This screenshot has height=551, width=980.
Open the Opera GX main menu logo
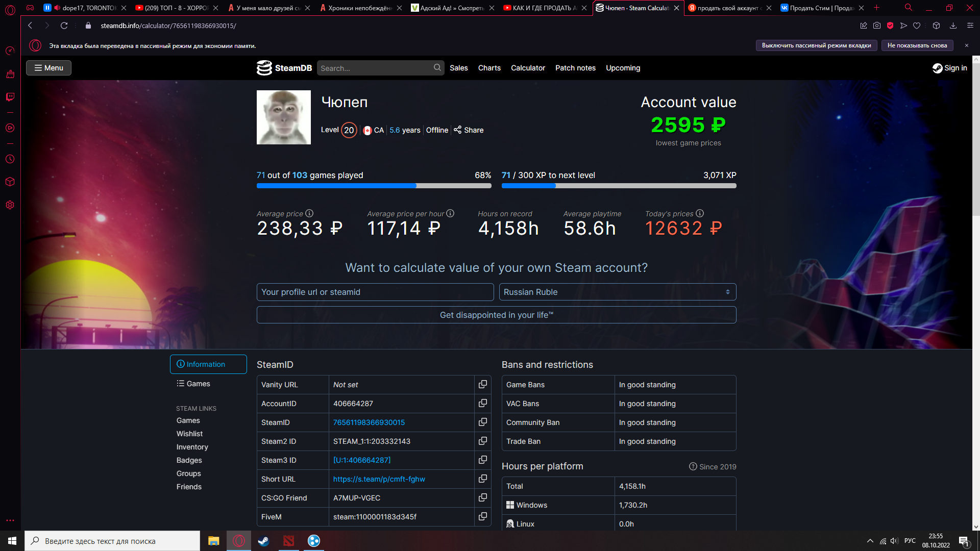pyautogui.click(x=10, y=9)
